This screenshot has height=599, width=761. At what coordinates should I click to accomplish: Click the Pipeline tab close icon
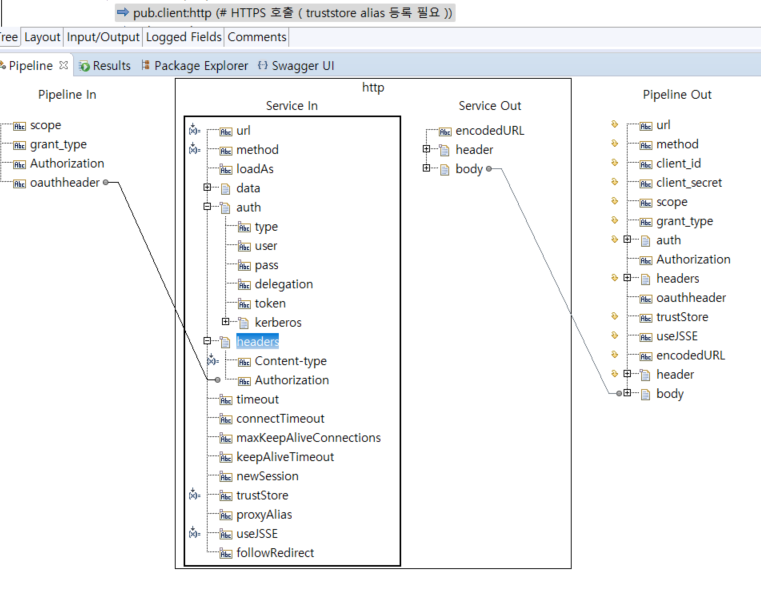64,66
